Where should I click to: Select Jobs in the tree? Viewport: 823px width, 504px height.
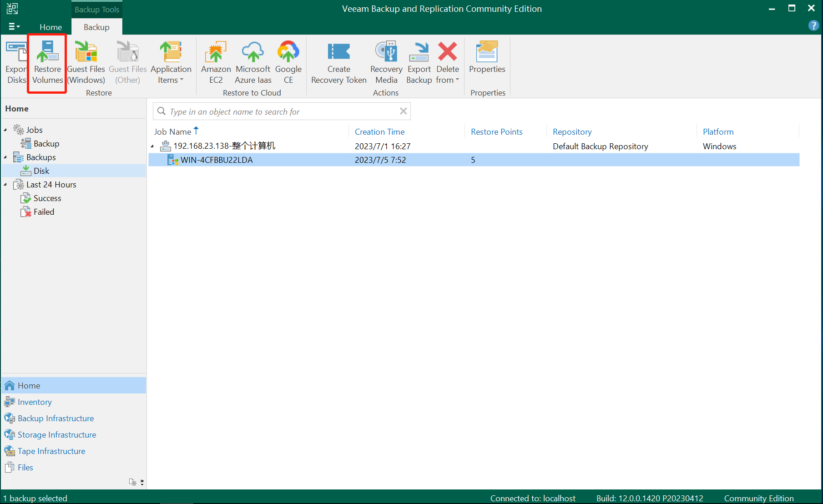[x=34, y=130]
